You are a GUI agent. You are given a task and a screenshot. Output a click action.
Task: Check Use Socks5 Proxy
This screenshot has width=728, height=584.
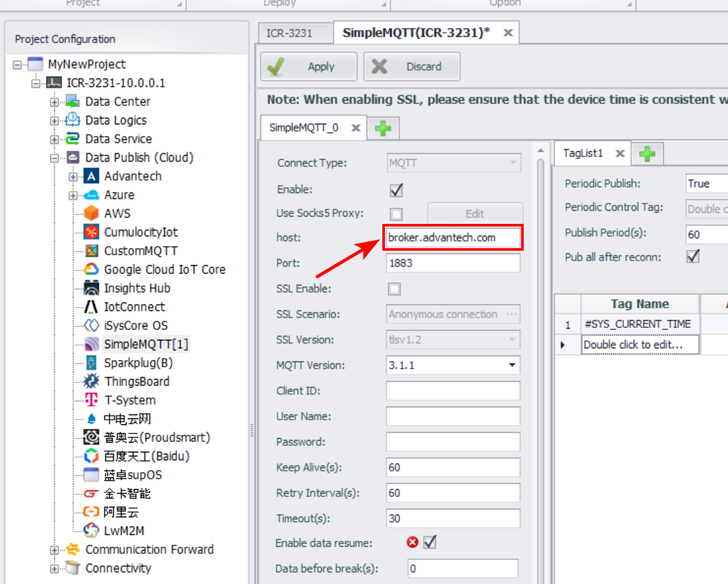pos(396,214)
